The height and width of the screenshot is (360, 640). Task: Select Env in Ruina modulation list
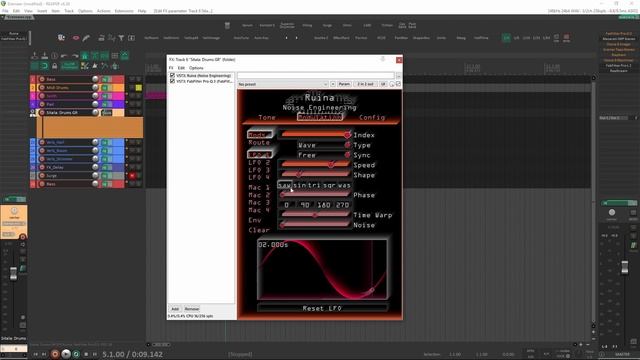[x=255, y=220]
